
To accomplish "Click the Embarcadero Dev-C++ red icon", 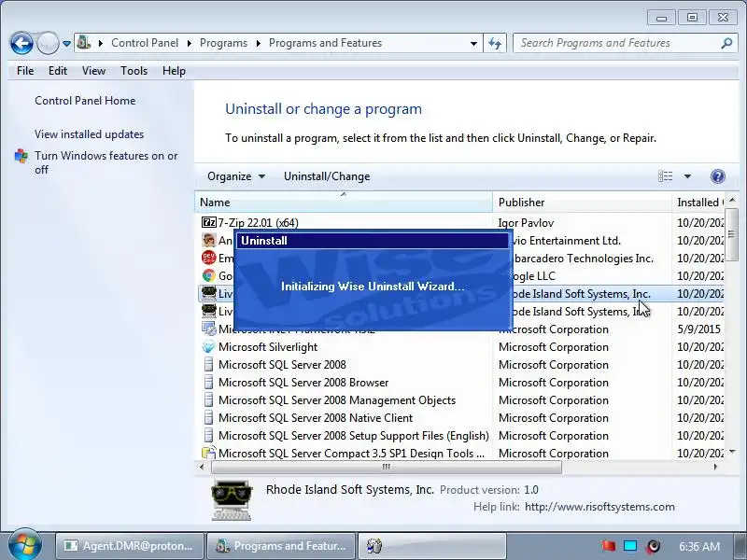I will point(208,258).
